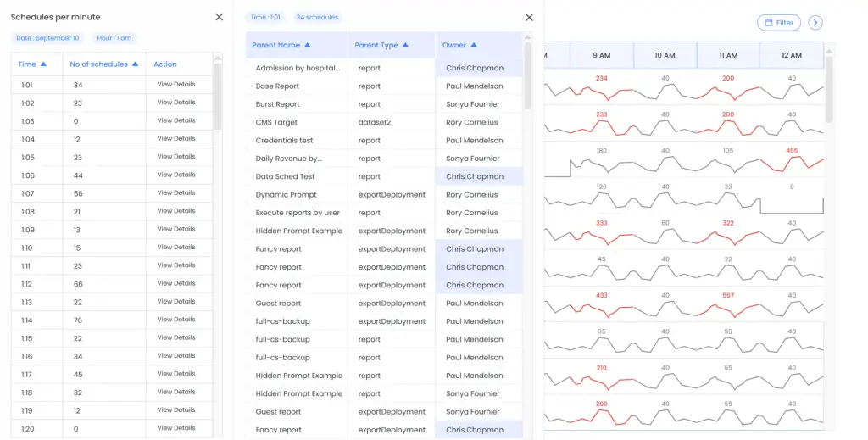Viewport: 868px width, 440px height.
Task: Click the red 210 value under 9 AM
Action: [602, 367]
